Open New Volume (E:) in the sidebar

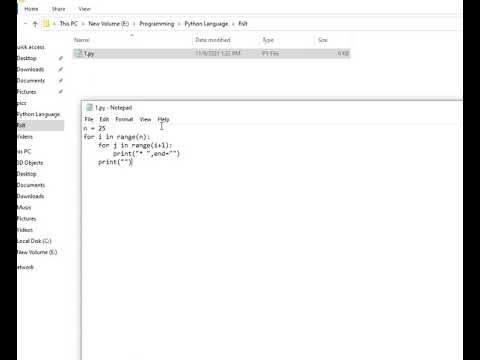click(x=37, y=252)
